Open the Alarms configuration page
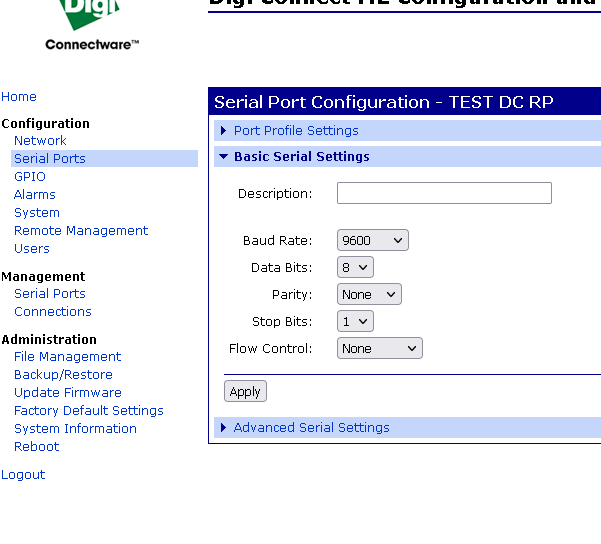This screenshot has height=544, width=601. (x=35, y=195)
